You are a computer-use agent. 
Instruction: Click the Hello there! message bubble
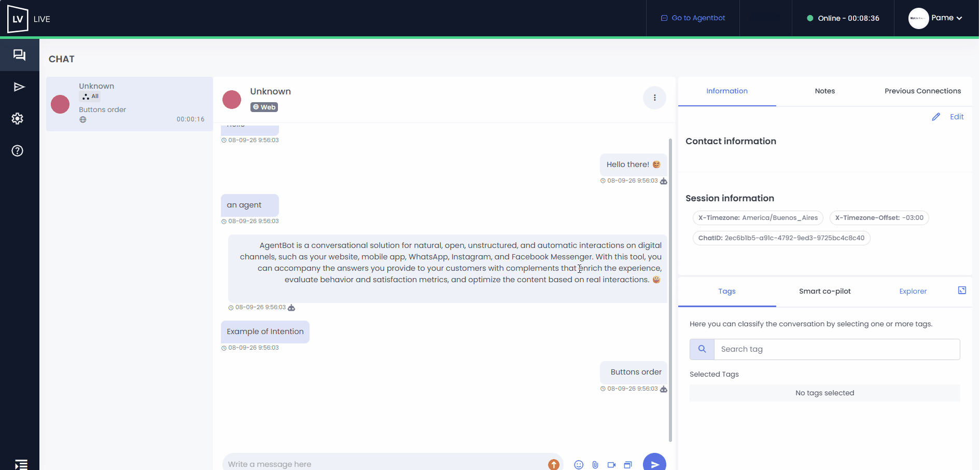click(633, 165)
